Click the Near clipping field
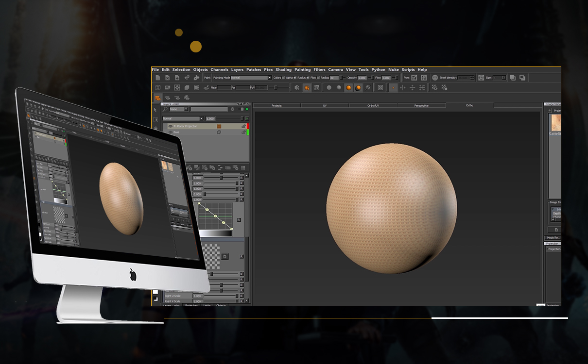 pyautogui.click(x=225, y=88)
